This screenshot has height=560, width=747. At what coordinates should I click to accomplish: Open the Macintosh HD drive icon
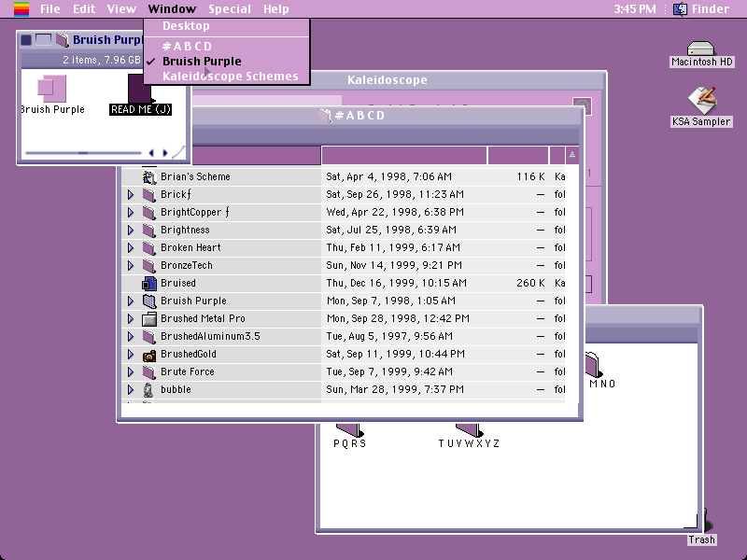700,49
